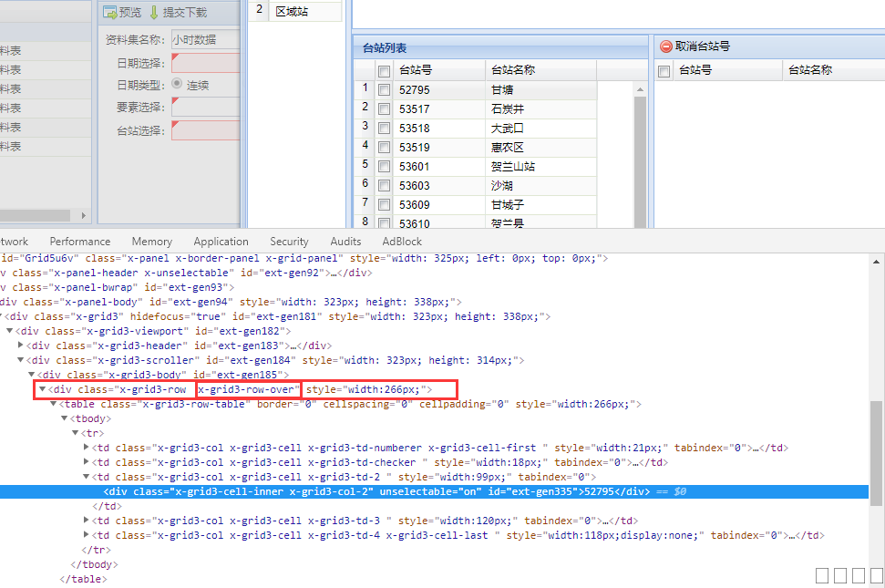The image size is (885, 588).
Task: Click the DevTools elements vertical scrollbar
Action: pyautogui.click(x=876, y=451)
